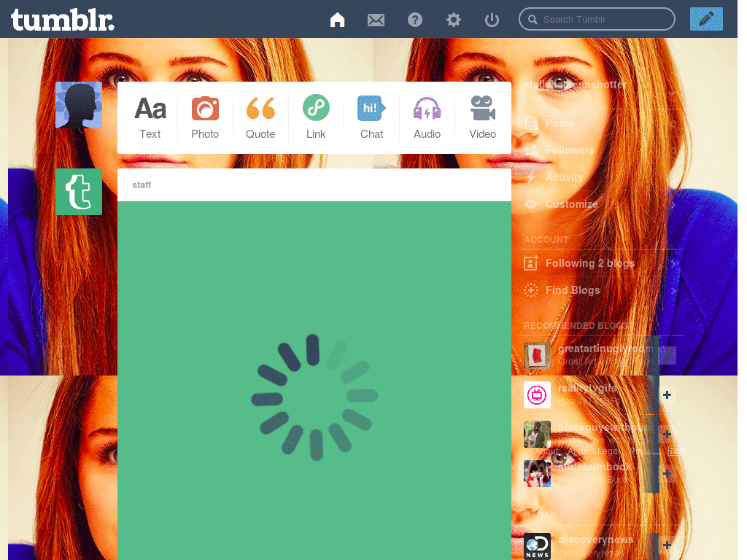Viewport: 747px width, 560px height.
Task: Click the Find Blogs dotted-circle icon
Action: coord(531,290)
